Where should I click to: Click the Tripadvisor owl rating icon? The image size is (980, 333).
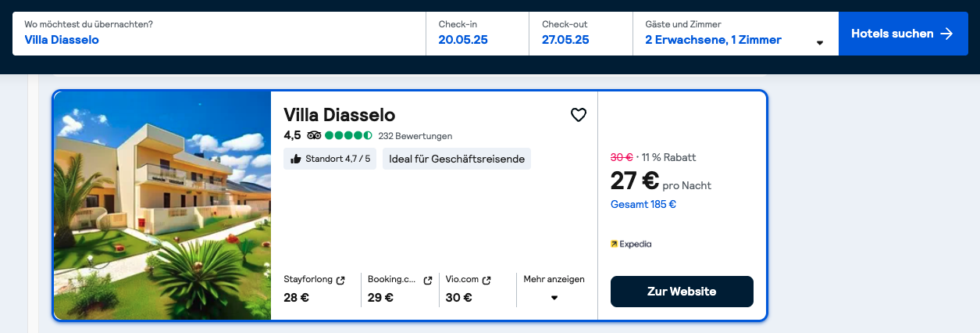tap(314, 135)
